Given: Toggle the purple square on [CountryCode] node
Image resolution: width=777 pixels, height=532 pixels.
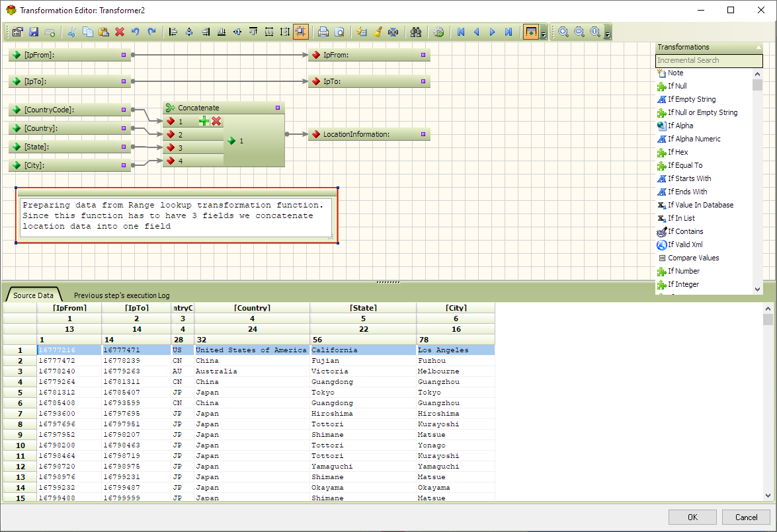Looking at the screenshot, I should [x=123, y=110].
